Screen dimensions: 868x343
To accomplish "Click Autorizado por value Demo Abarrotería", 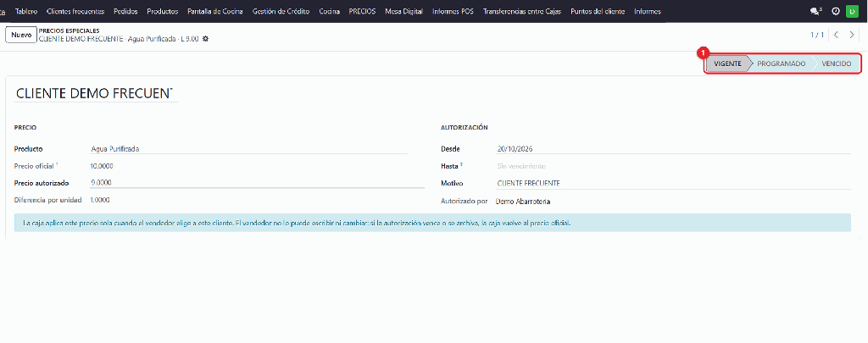I will (x=523, y=202).
